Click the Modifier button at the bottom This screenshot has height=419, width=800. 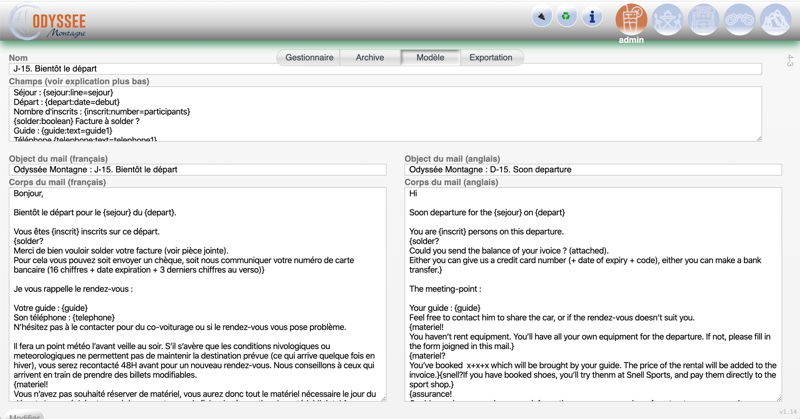25,416
